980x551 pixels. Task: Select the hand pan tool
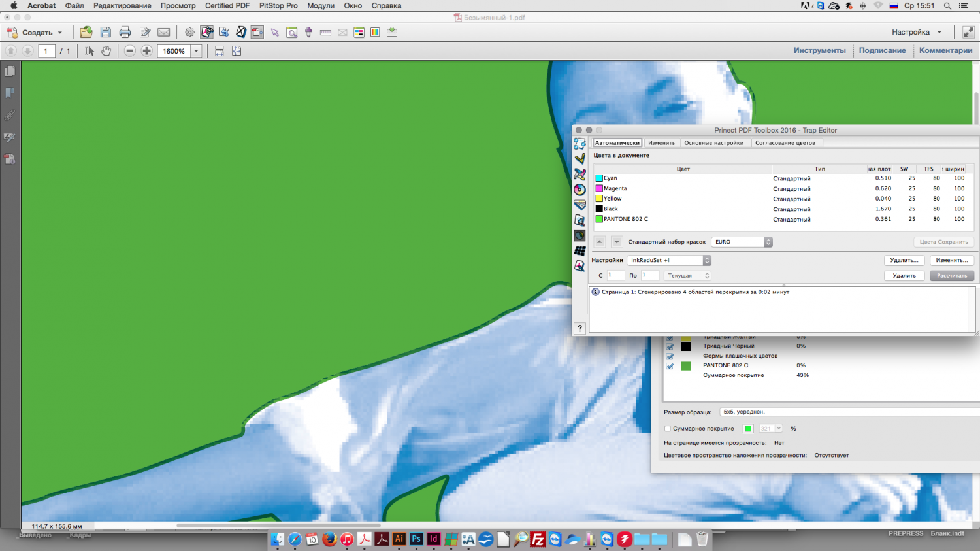coord(106,51)
